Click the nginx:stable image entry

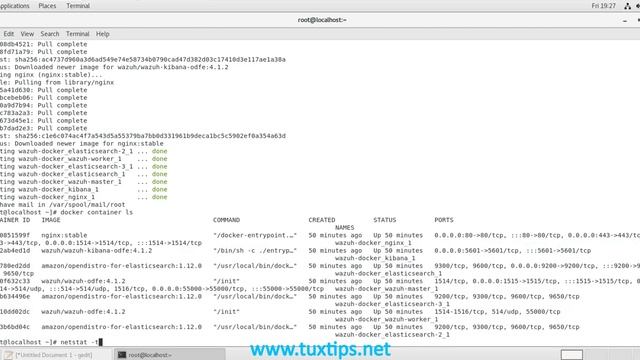click(64, 235)
